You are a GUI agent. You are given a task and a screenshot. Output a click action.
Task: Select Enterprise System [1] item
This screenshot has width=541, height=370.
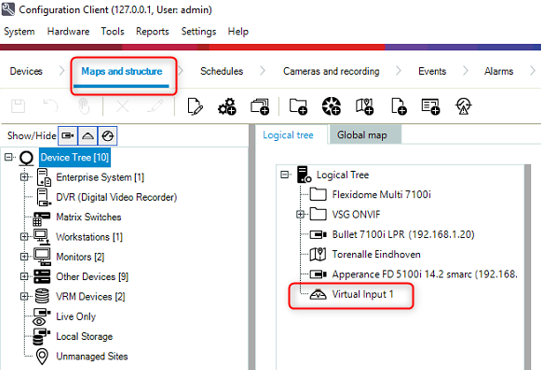tap(100, 177)
